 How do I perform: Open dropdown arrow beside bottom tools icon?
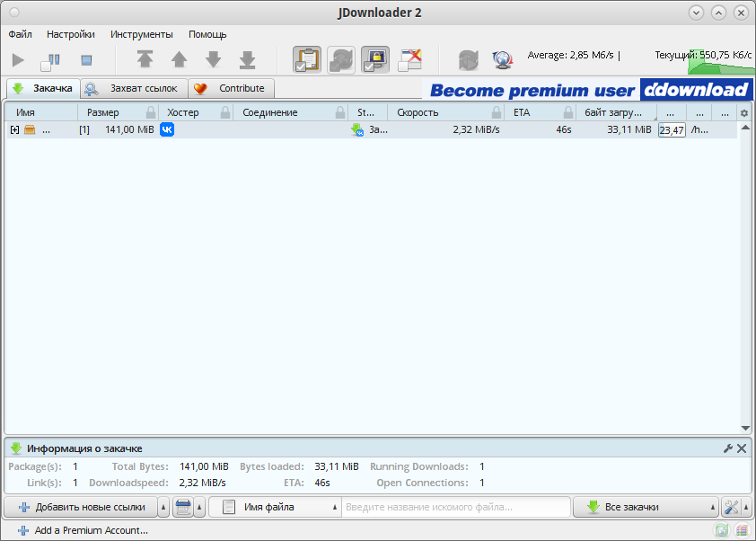click(x=746, y=507)
